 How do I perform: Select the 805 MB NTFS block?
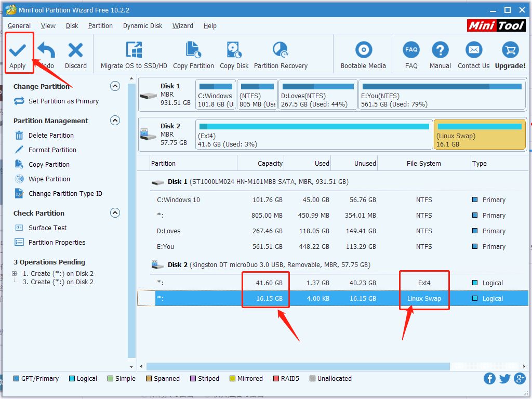pyautogui.click(x=257, y=95)
